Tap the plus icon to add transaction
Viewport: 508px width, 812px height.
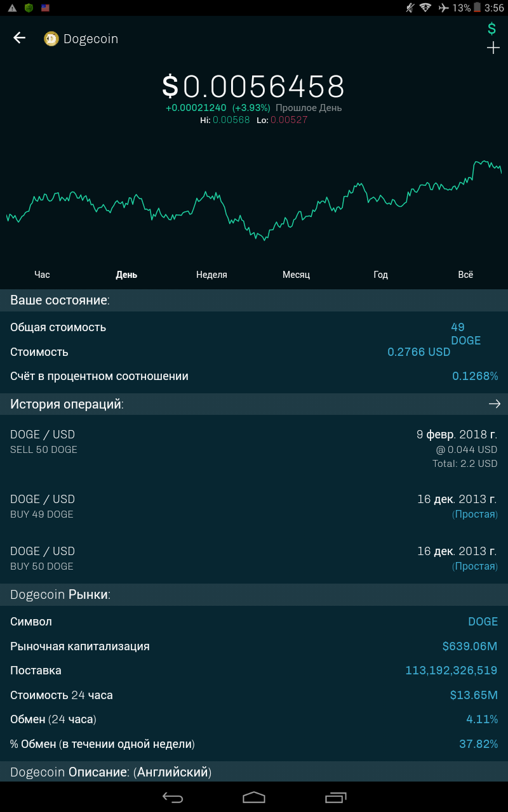[x=493, y=48]
